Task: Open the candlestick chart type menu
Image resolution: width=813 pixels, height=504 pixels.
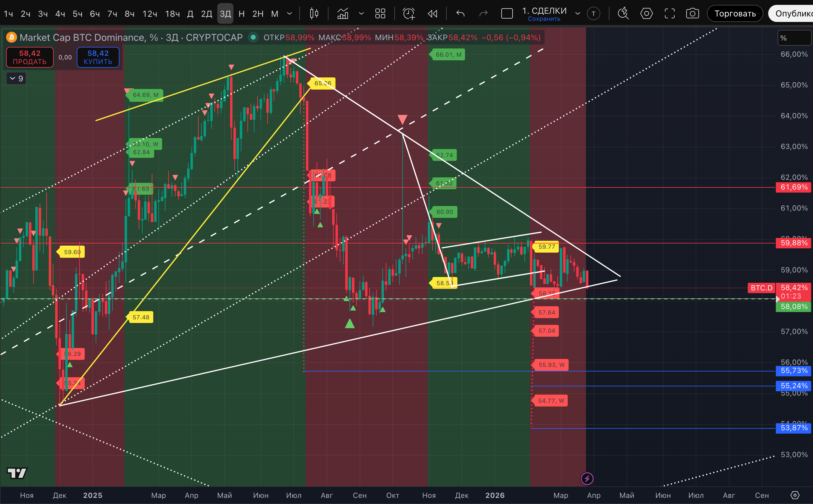Action: coord(314,14)
